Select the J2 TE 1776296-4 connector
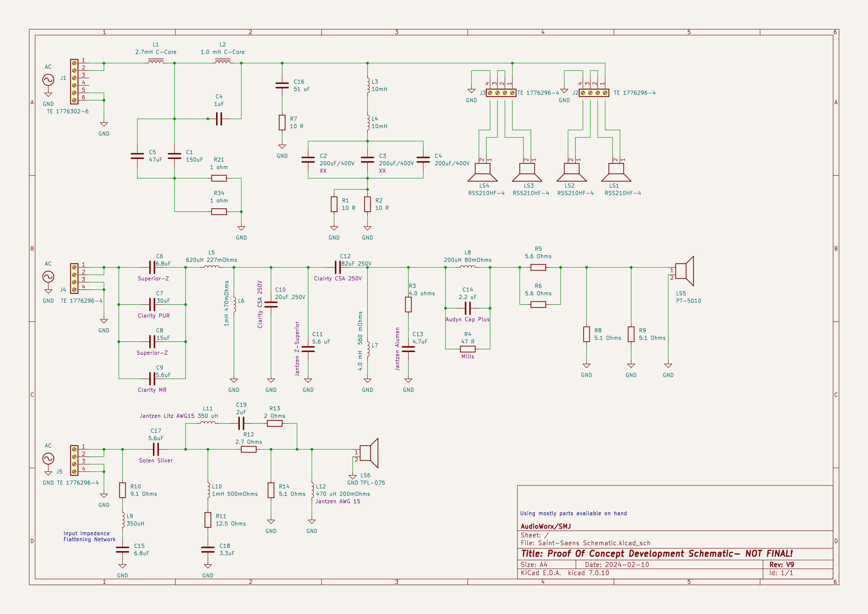Screen dimensions: 868x614 point(594,93)
